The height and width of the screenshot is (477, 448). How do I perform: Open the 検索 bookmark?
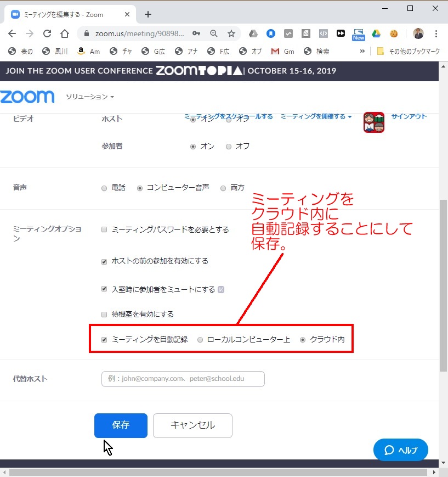316,52
